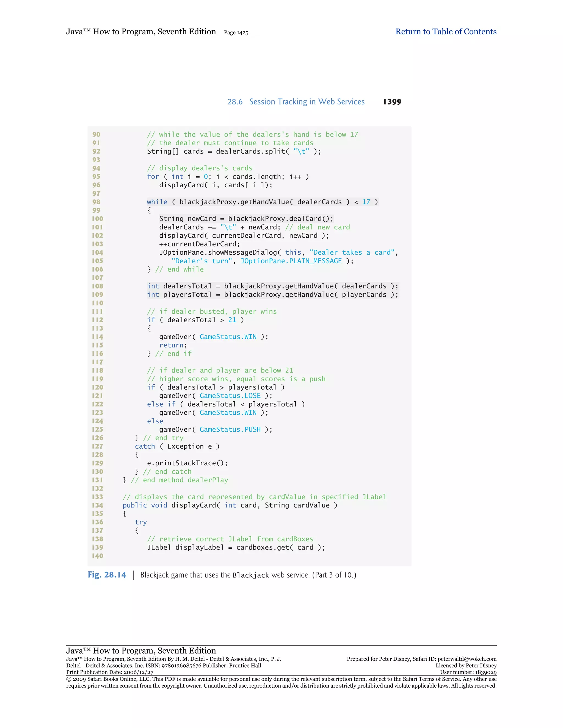Image resolution: width=563 pixels, height=728 pixels.
Task: Click the while keyword on line 98
Action: pyautogui.click(x=157, y=202)
